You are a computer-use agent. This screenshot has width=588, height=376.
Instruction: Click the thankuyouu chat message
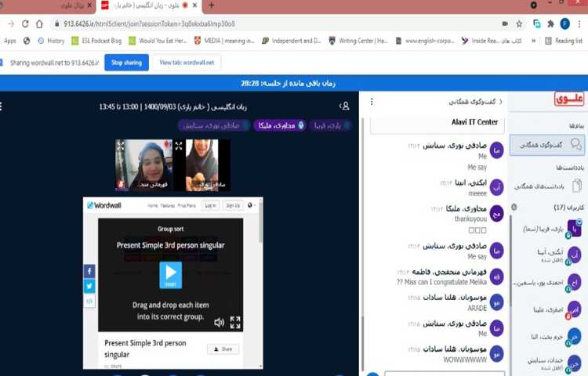coord(470,219)
